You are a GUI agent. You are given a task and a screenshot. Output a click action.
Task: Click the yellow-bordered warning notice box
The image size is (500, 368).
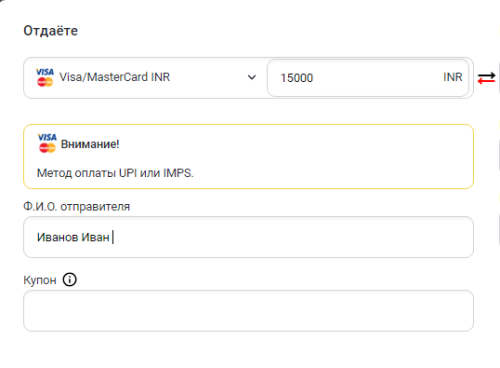click(248, 156)
